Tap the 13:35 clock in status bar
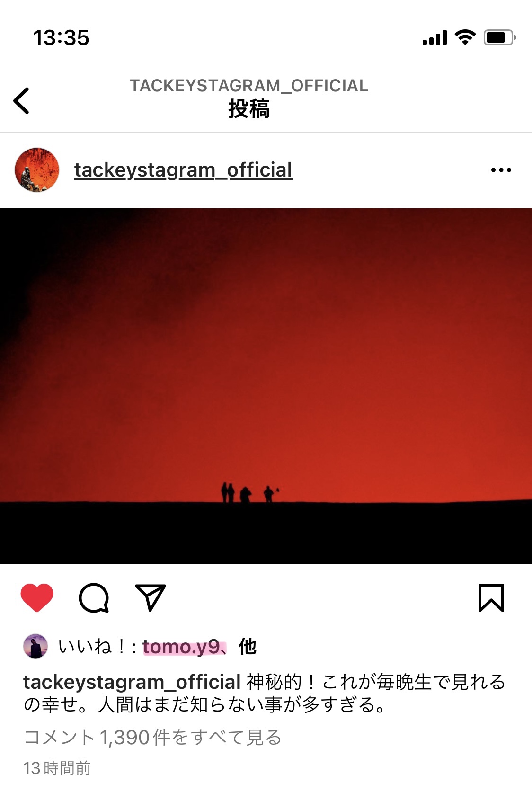Viewport: 532px width, 801px height. pyautogui.click(x=61, y=38)
